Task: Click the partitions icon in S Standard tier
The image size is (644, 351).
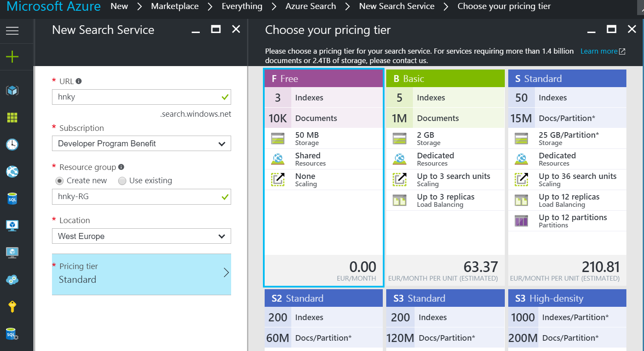Action: pyautogui.click(x=522, y=221)
